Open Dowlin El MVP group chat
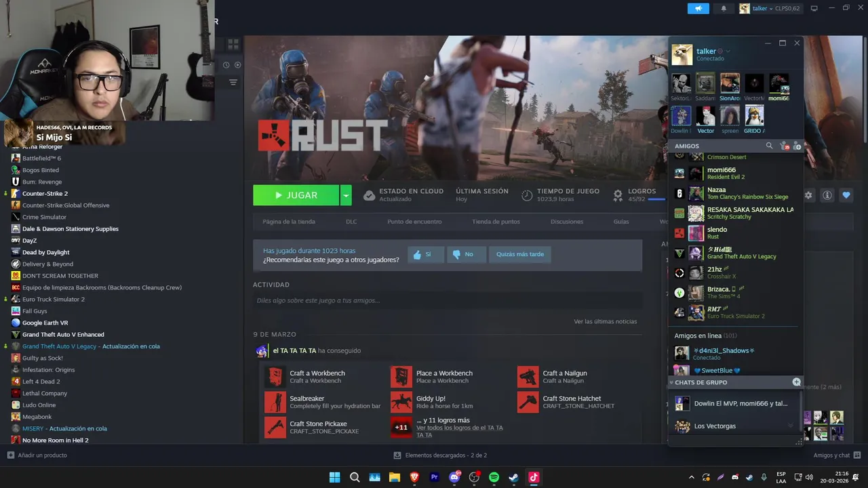The width and height of the screenshot is (868, 488). (x=734, y=403)
